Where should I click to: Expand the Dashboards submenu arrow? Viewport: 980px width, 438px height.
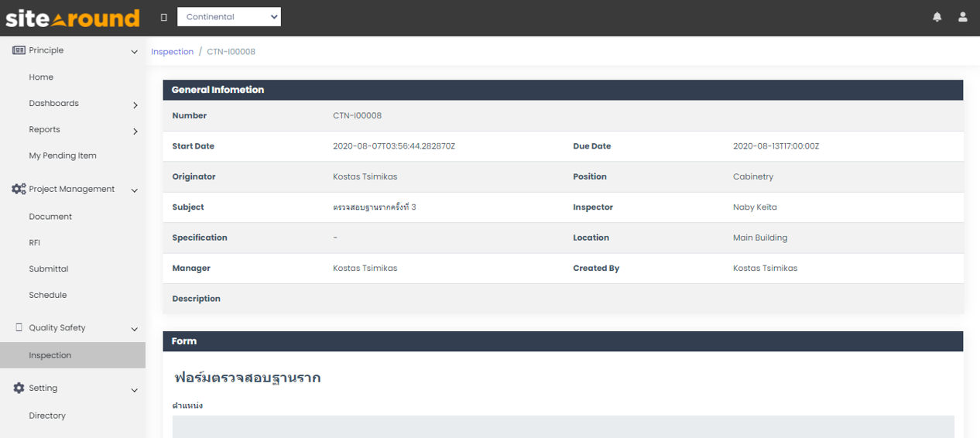135,104
